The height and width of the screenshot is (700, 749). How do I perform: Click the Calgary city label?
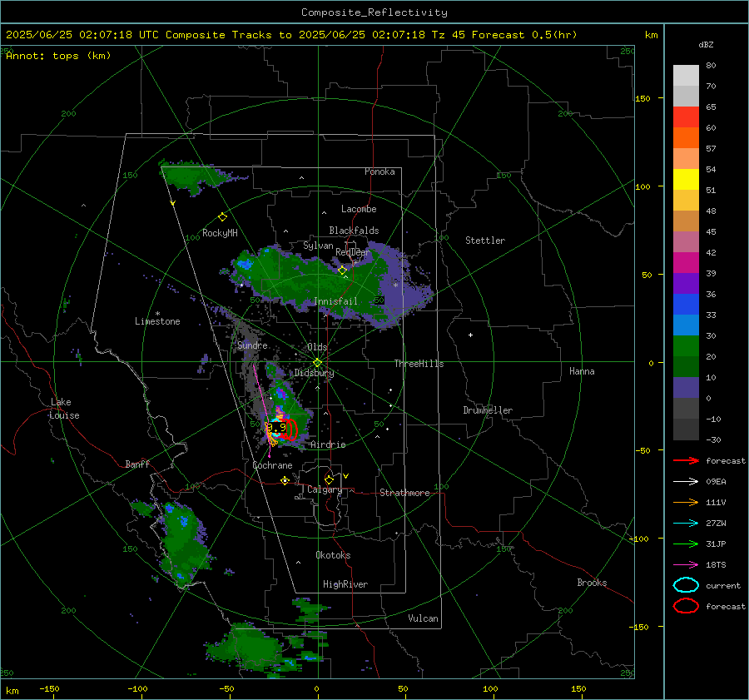coord(325,489)
